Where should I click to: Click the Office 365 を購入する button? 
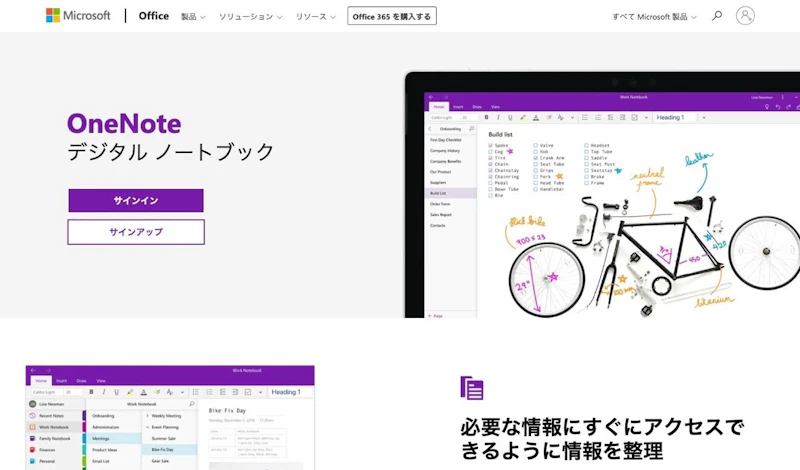point(392,16)
